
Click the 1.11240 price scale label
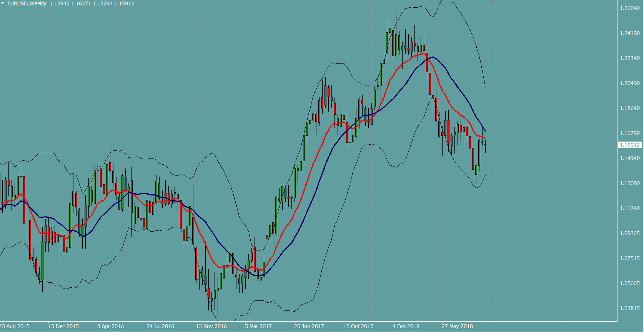(629, 208)
